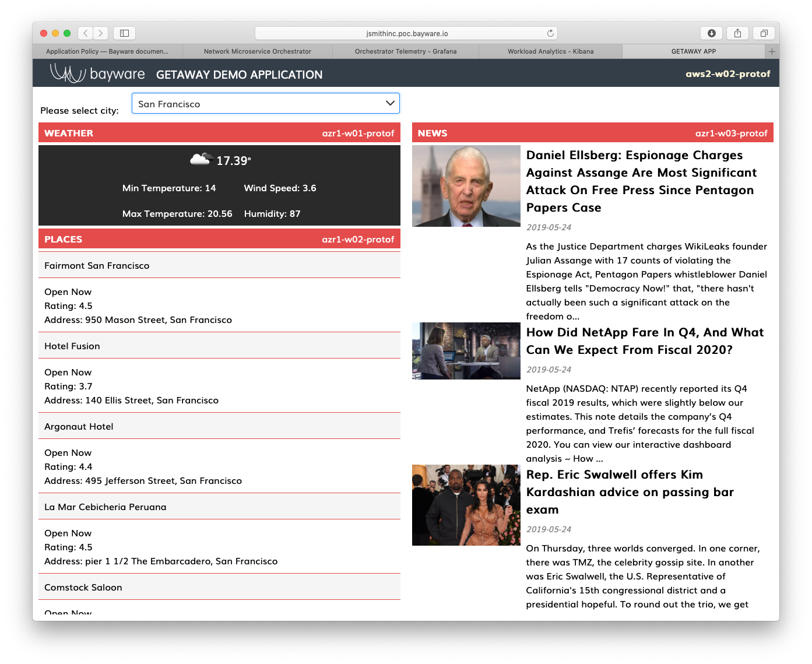812x664 pixels.
Task: Click the cloudy weather icon
Action: point(201,159)
